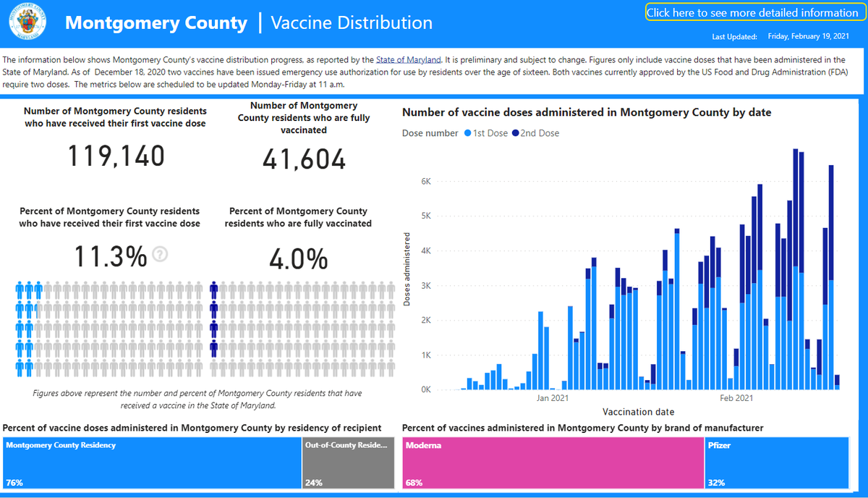The image size is (868, 498).
Task: Click the question mark help icon beside 11.3%
Action: [161, 254]
